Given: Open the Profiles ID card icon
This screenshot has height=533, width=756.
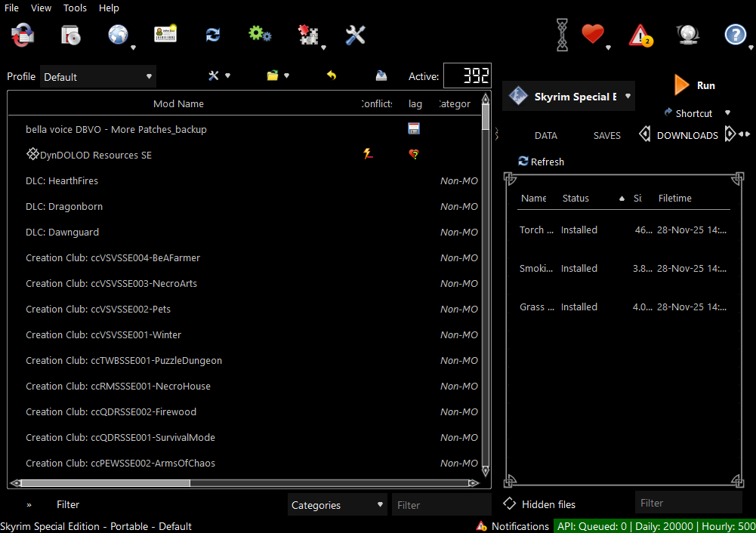Looking at the screenshot, I should [165, 35].
